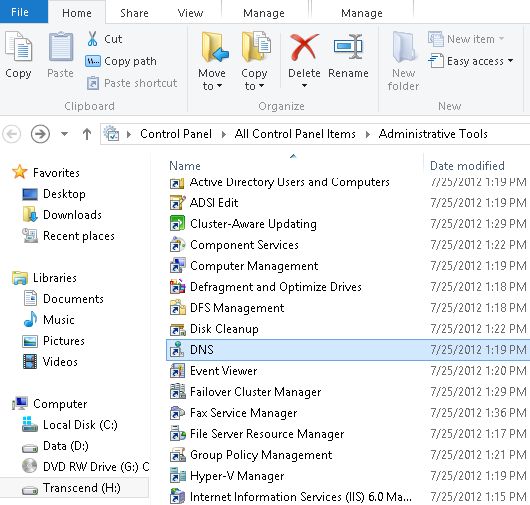Select the Event Viewer shortcut icon
The width and height of the screenshot is (530, 505).
(177, 371)
